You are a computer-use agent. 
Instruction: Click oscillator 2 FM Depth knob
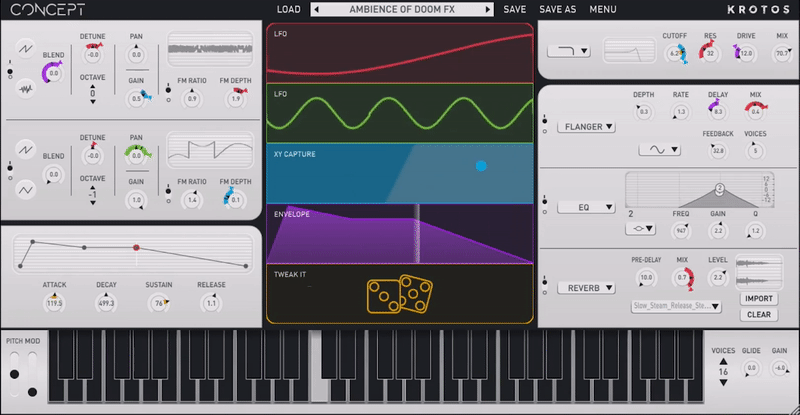click(x=235, y=200)
